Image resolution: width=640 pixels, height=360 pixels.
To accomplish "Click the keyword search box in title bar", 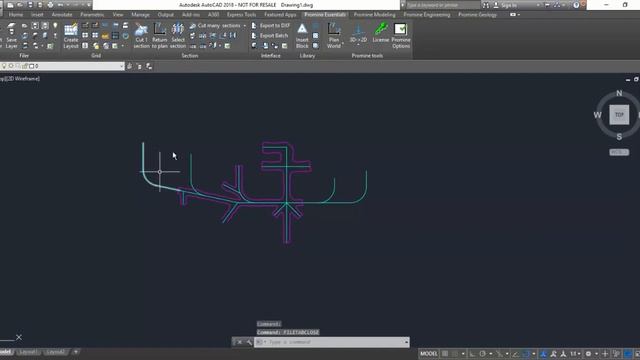I will pyautogui.click(x=444, y=5).
